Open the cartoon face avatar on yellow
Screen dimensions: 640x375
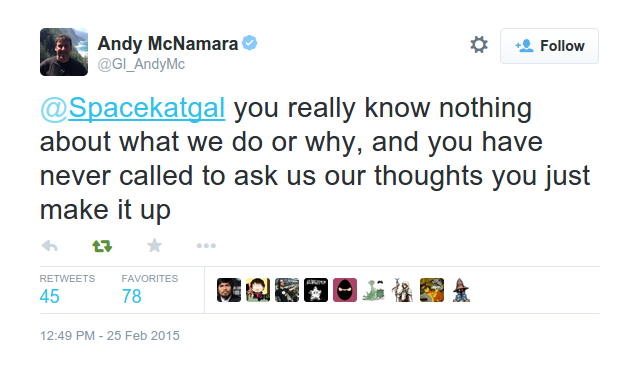[258, 290]
